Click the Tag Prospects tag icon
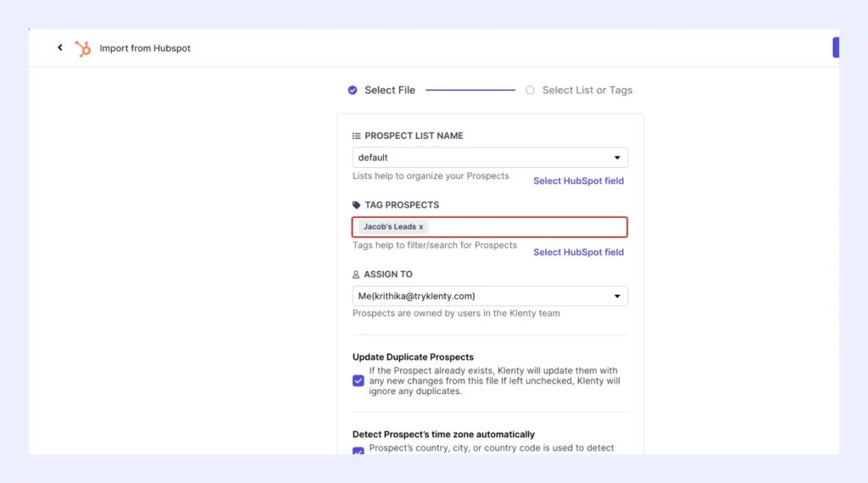Image resolution: width=868 pixels, height=483 pixels. (357, 205)
